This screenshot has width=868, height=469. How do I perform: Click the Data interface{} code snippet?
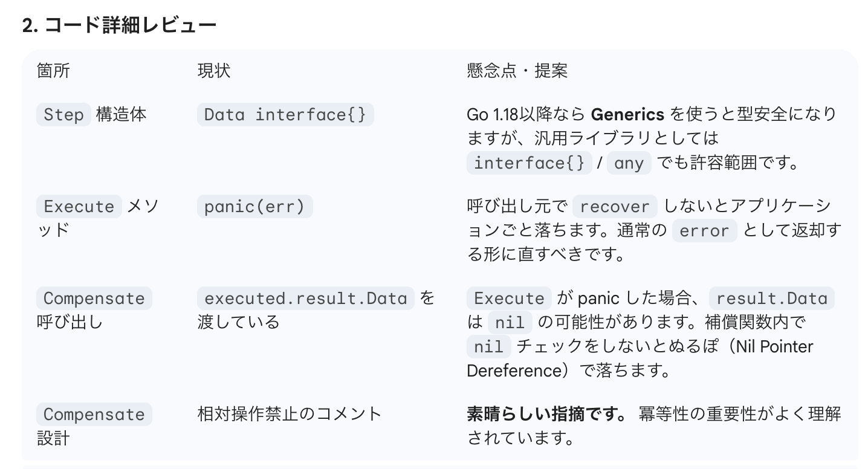(x=285, y=115)
